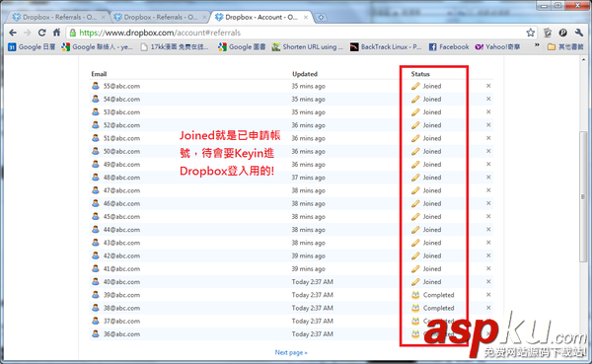Click the crown icon for 38@abc.com's Completed status
This screenshot has height=364, width=592.
[x=415, y=308]
